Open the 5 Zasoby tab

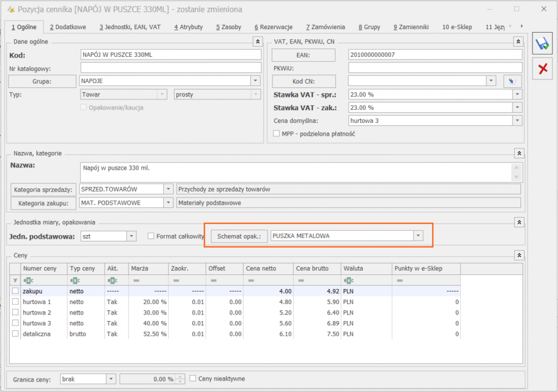tap(227, 27)
